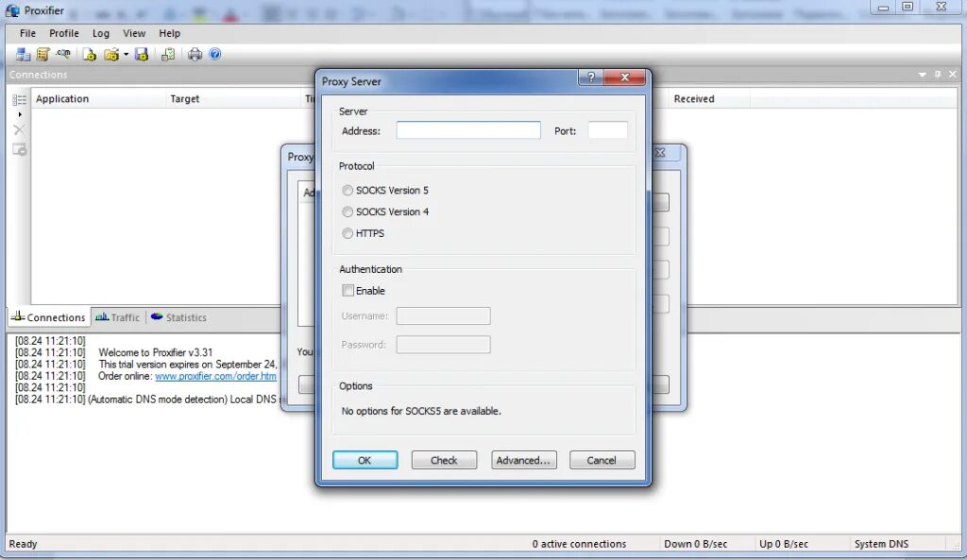967x560 pixels.
Task: Click 'Down 0 B/sec' status text
Action: 696,544
